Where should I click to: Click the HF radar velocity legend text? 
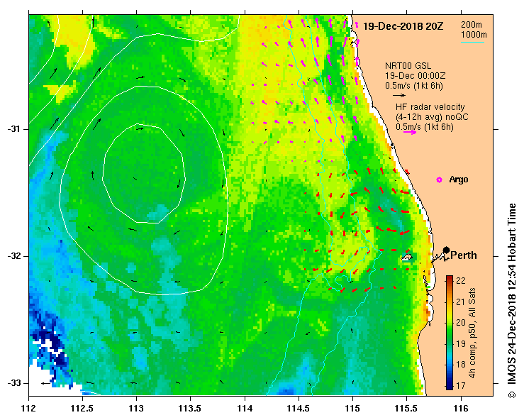(430, 107)
